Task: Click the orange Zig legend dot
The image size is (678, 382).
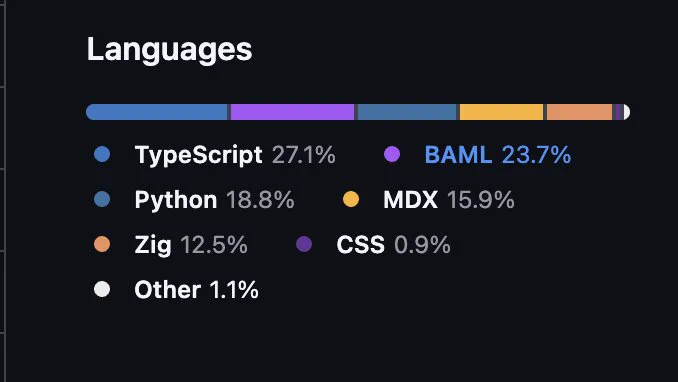Action: point(102,244)
